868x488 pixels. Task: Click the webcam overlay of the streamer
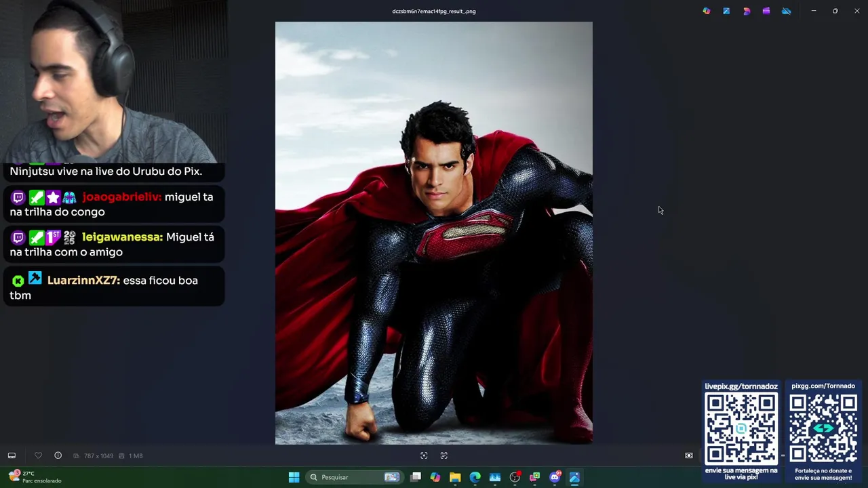[x=113, y=81]
